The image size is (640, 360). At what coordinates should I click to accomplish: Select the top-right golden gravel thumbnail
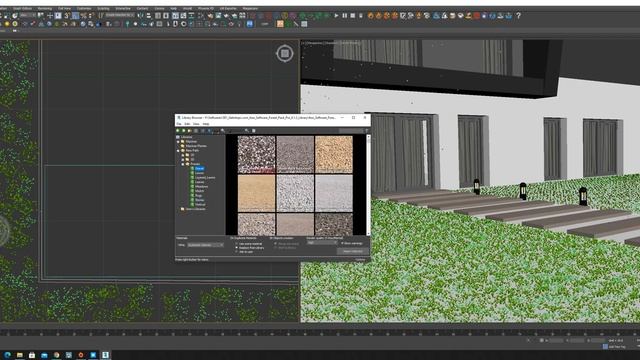pos(334,154)
